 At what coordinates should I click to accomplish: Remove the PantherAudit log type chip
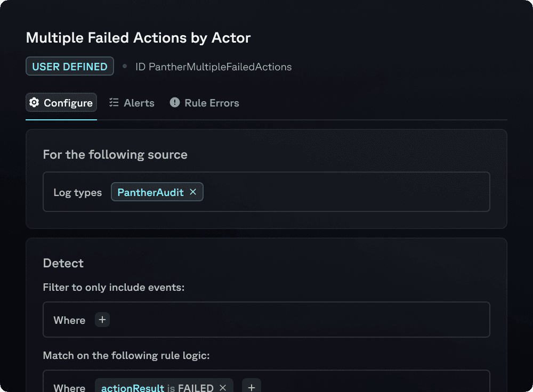(x=193, y=192)
